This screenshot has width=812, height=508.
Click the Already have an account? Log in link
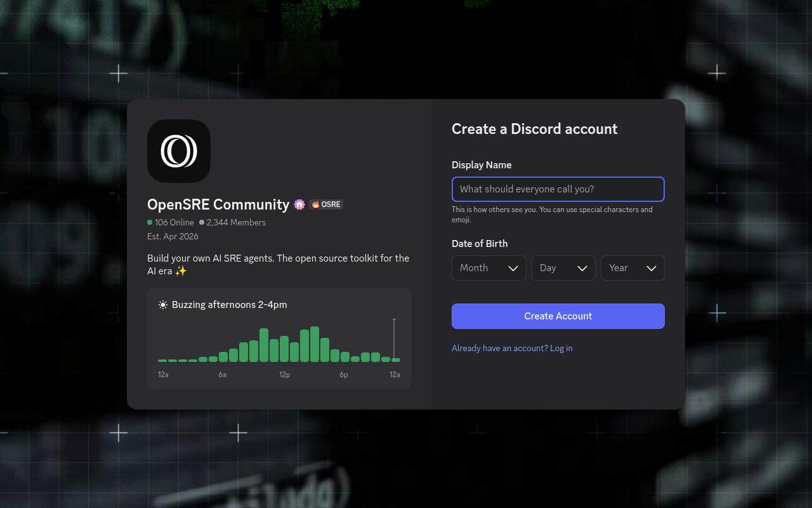coord(512,348)
